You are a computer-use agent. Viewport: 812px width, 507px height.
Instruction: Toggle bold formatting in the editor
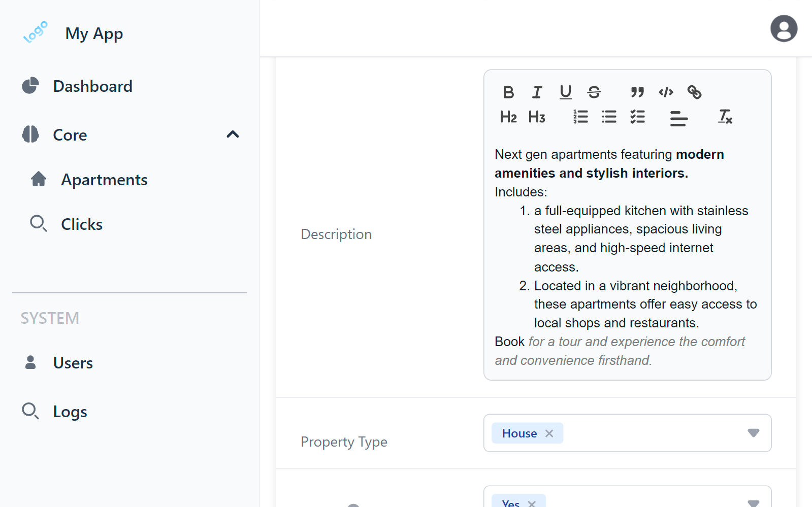click(508, 92)
